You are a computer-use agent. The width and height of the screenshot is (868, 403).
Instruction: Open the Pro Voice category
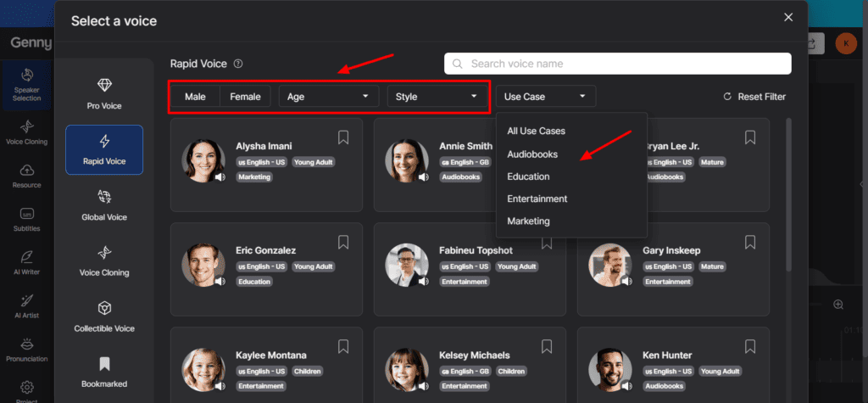[x=104, y=93]
